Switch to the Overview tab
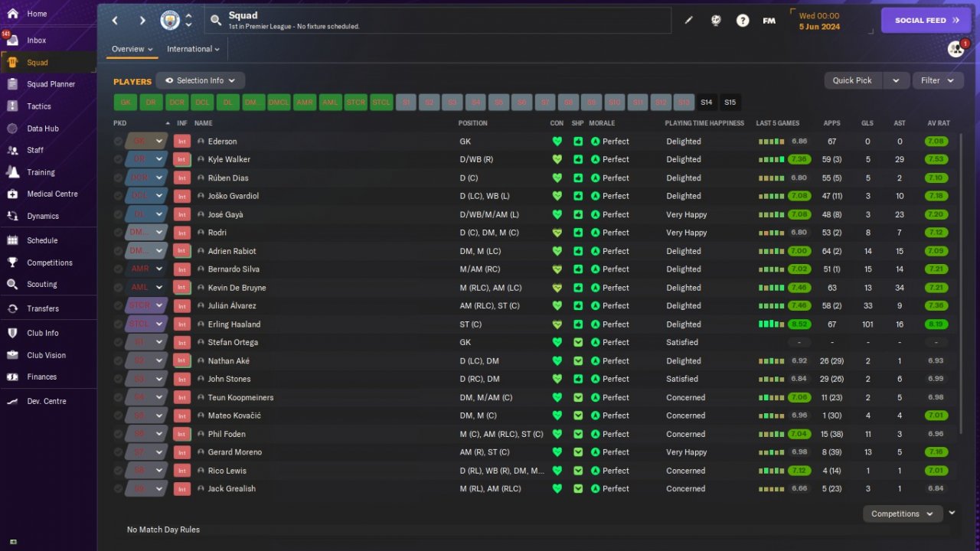The height and width of the screenshot is (551, 980). [132, 49]
